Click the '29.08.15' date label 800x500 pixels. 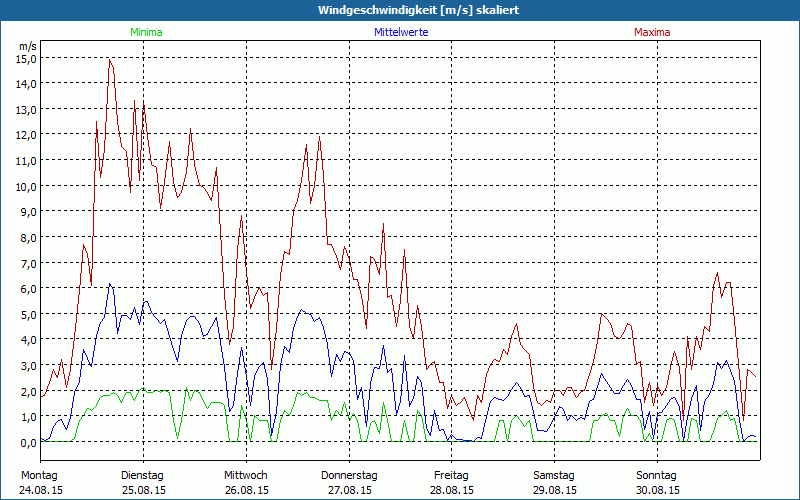coord(555,490)
